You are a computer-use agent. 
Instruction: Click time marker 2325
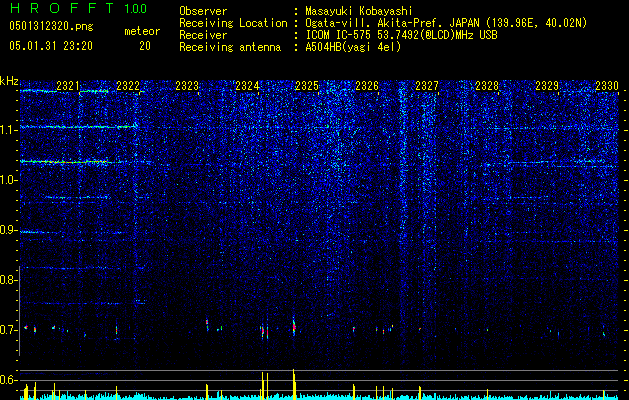307,86
